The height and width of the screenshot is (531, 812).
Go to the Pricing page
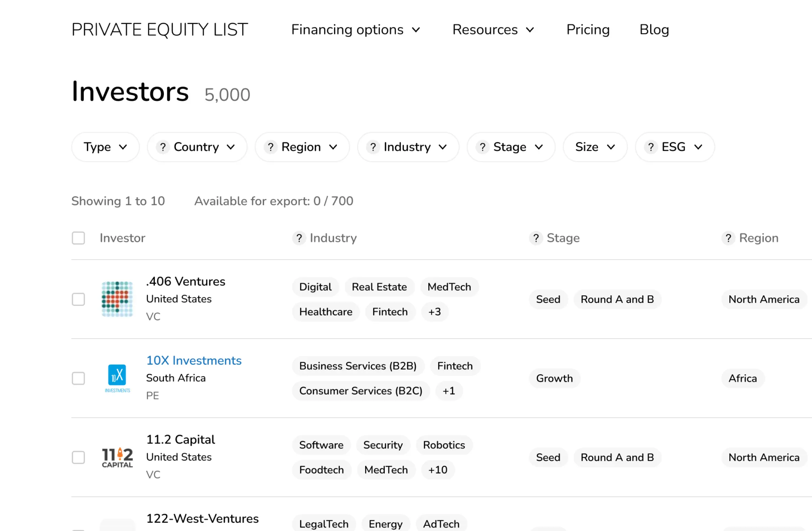(588, 29)
